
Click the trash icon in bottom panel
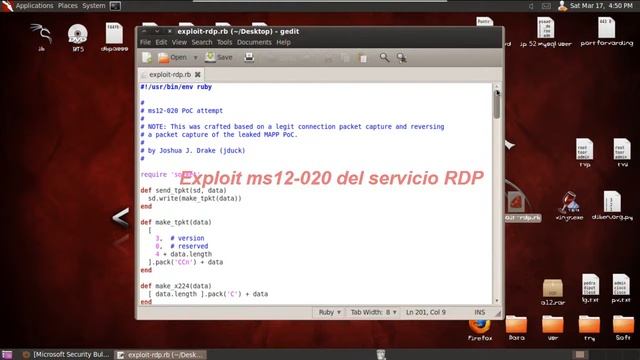381,355
